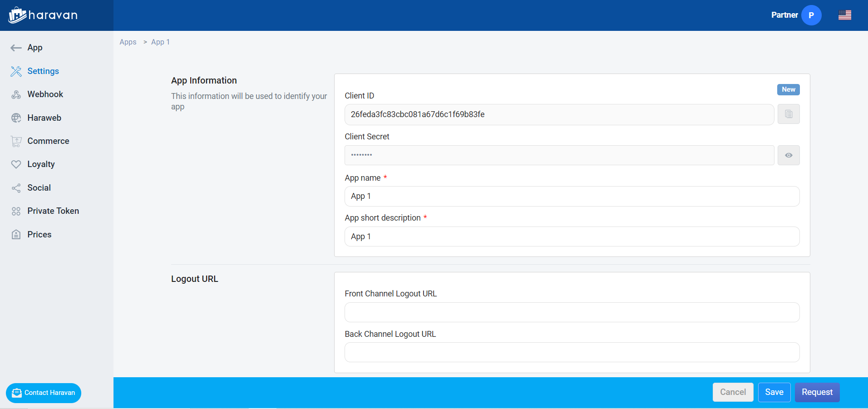Select the Commerce icon in the sidebar
This screenshot has height=409, width=868.
tap(16, 141)
